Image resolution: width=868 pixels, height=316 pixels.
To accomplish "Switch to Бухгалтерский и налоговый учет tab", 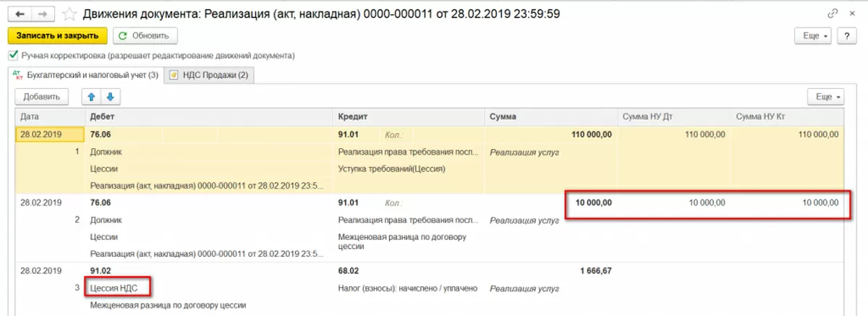I will [85, 74].
